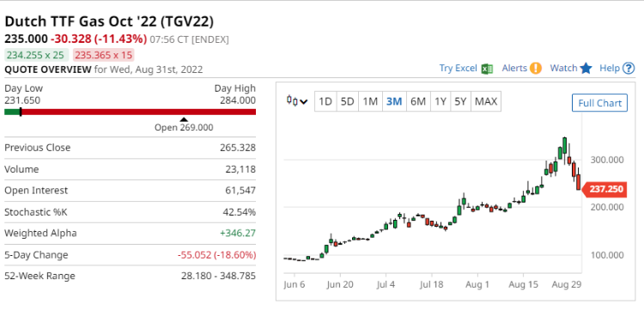Image resolution: width=644 pixels, height=316 pixels.
Task: Click the Excel spreadsheet icon
Action: 487,68
